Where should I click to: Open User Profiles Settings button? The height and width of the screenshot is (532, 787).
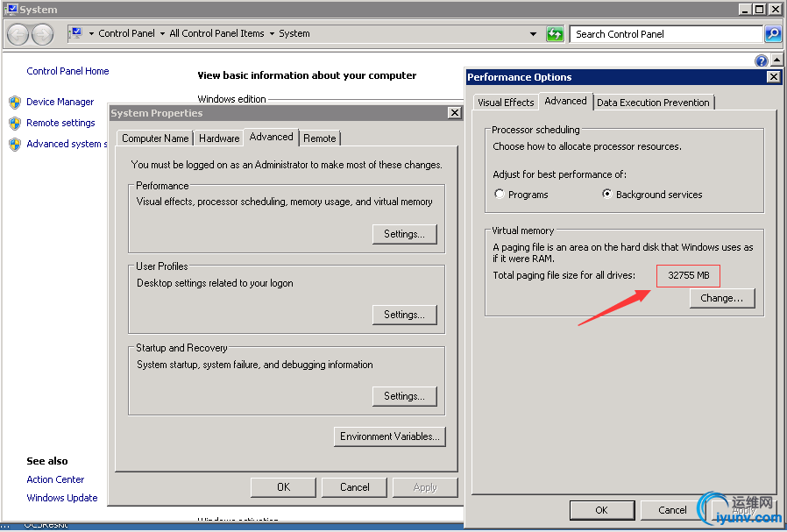tap(405, 315)
